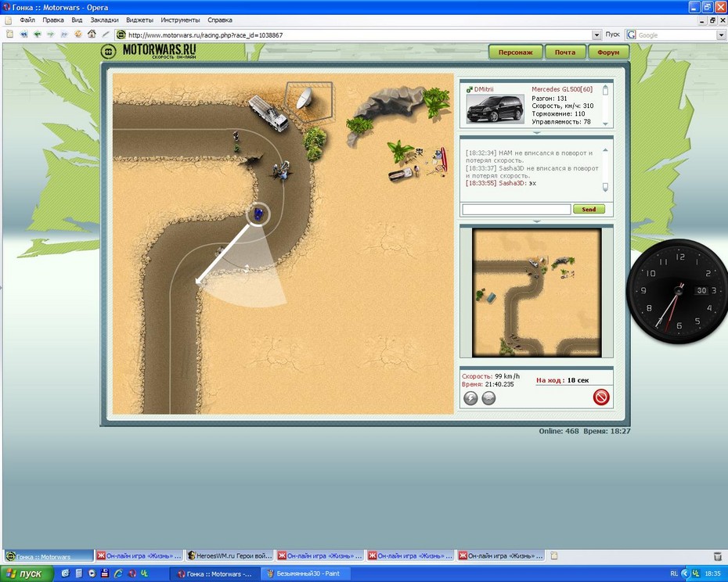Select the Гонка :: Motorwars browser tab
The width and height of the screenshot is (728, 582).
pyautogui.click(x=49, y=556)
